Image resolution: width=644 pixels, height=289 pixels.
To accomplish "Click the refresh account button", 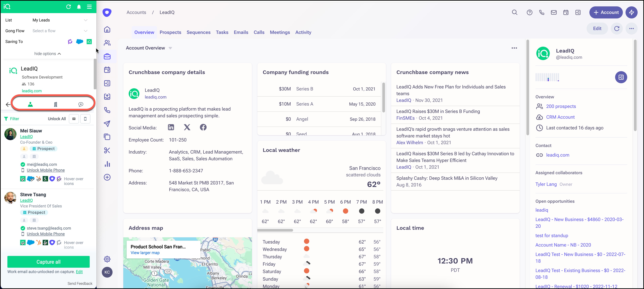I will pos(617,29).
